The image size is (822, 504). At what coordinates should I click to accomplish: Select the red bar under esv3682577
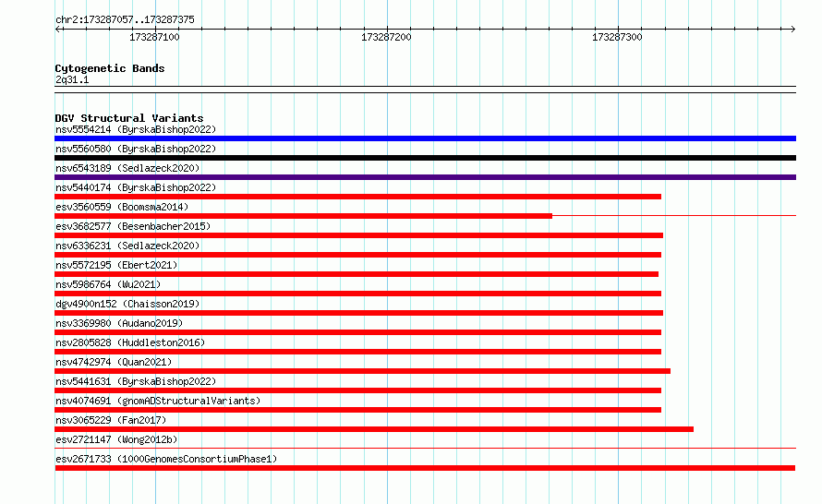[359, 235]
